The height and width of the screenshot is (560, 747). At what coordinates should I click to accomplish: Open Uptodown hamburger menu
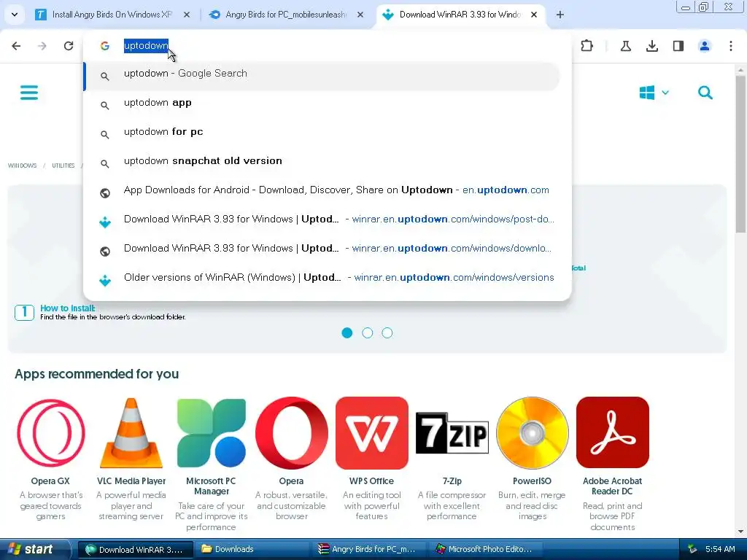click(29, 93)
